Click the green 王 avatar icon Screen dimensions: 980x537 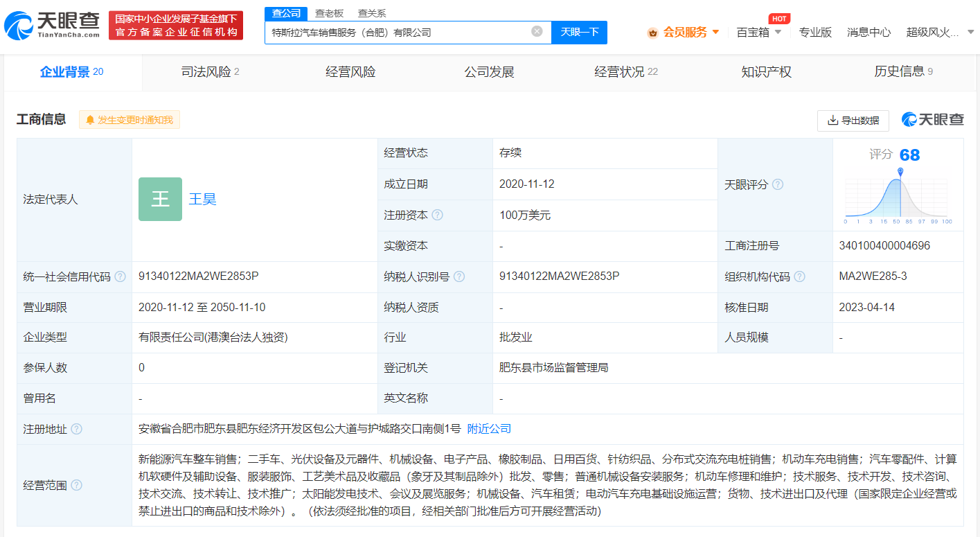160,199
